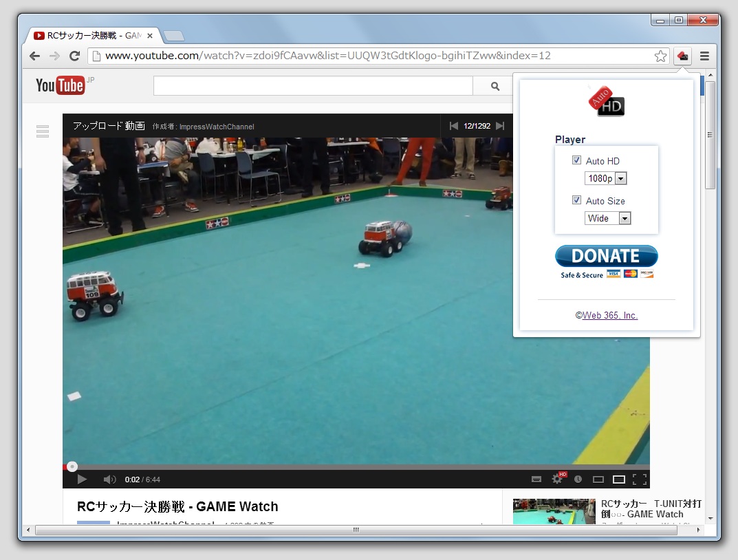The height and width of the screenshot is (560, 738).
Task: Toggle the Auto HD checkbox
Action: click(x=576, y=160)
